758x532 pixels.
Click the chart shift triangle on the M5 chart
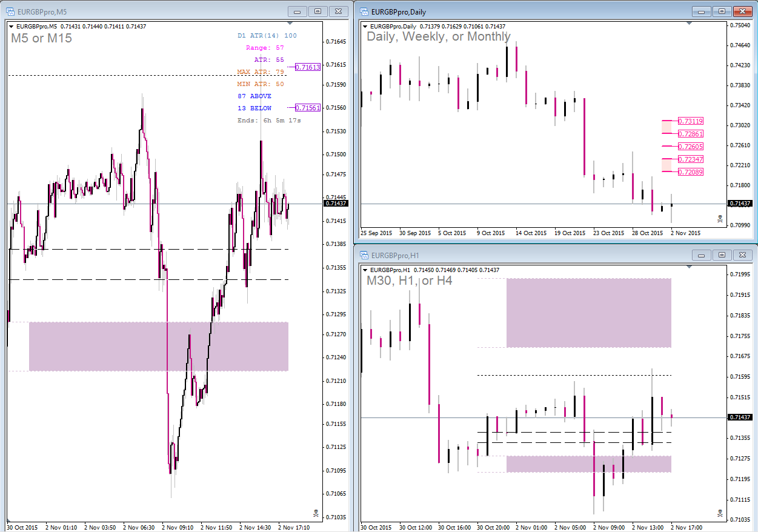(290, 24)
